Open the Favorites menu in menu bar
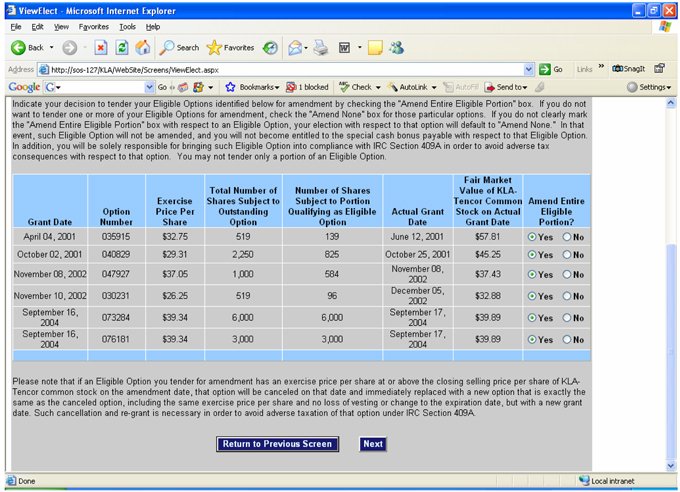Screen dimensions: 680x492 (x=94, y=27)
